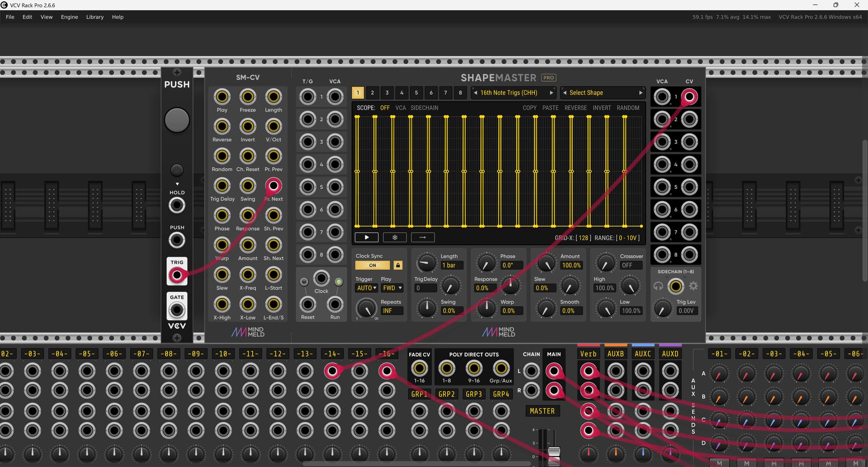Click the snowflake freeze button
This screenshot has width=868, height=467.
coord(395,237)
